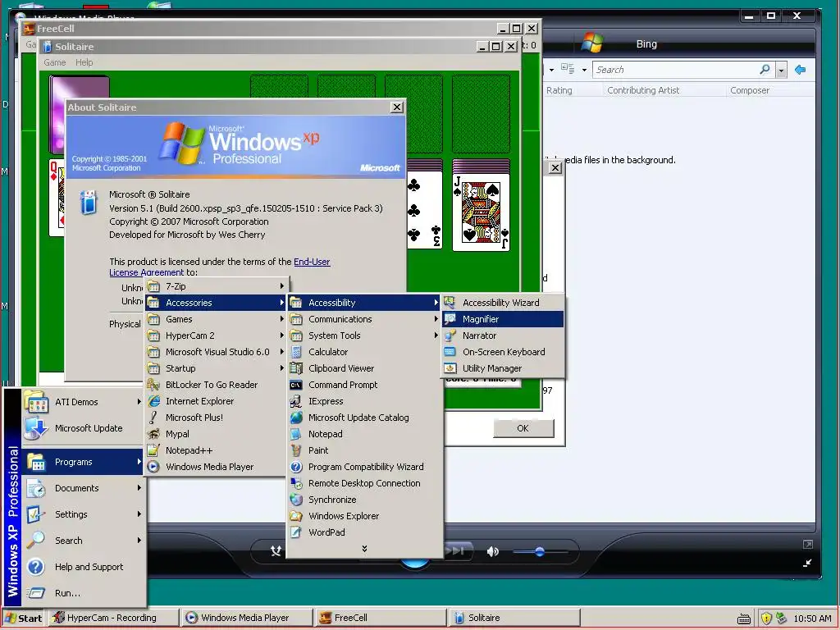This screenshot has width=840, height=630.
Task: Click the Start button
Action: 24,619
